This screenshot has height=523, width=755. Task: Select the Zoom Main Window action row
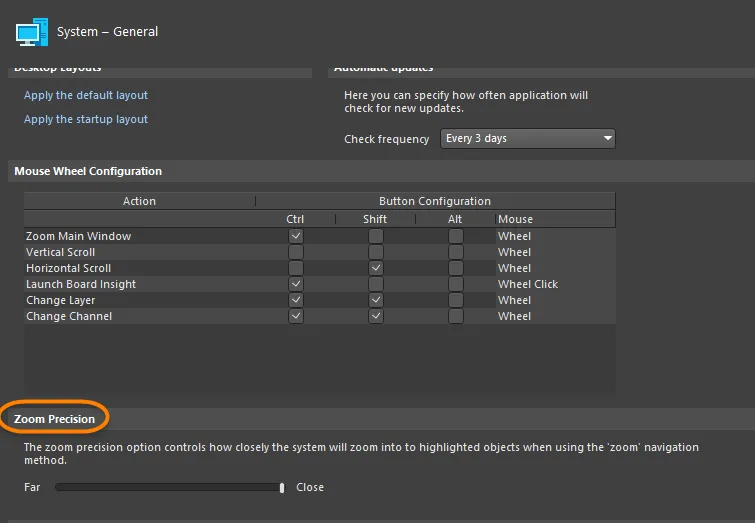(78, 236)
